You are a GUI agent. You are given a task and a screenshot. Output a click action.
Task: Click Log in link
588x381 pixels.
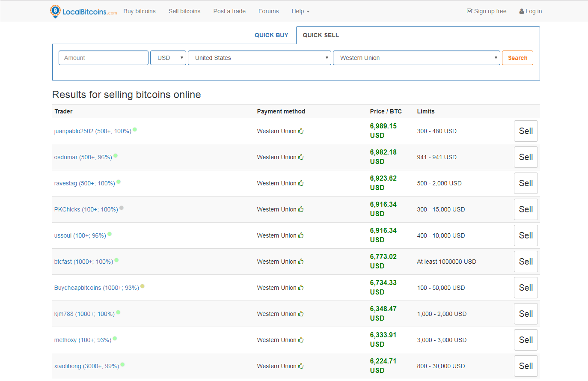click(x=531, y=11)
